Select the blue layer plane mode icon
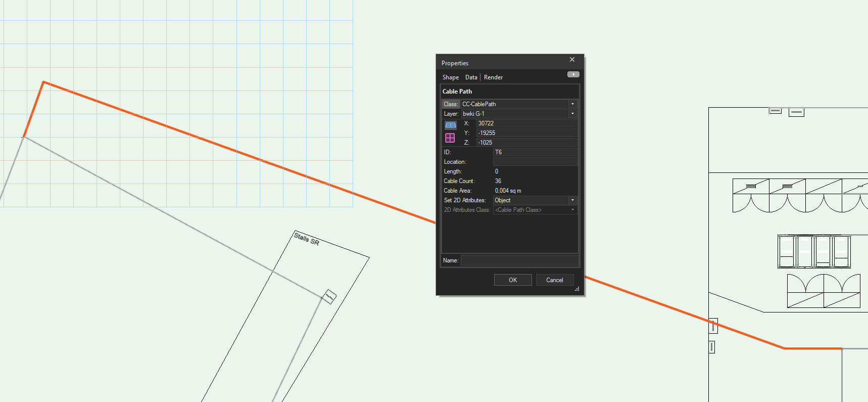This screenshot has height=402, width=868. pos(450,125)
